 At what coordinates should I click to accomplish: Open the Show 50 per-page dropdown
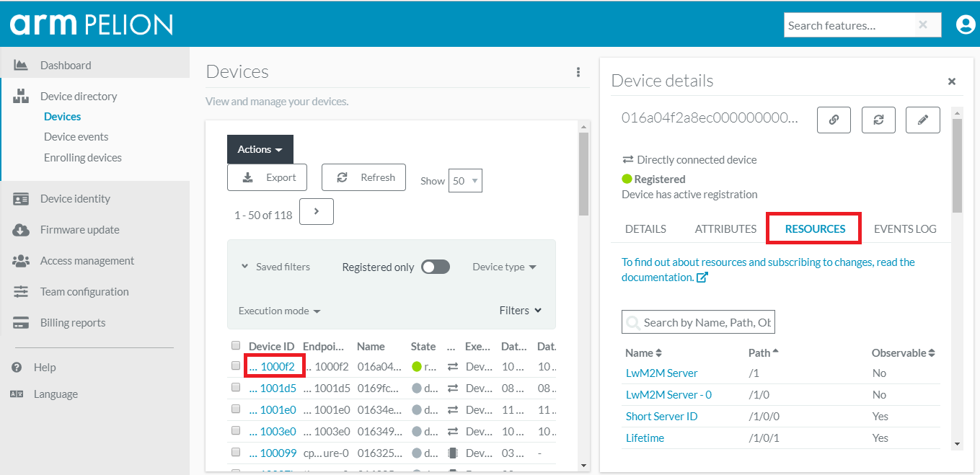click(x=465, y=181)
